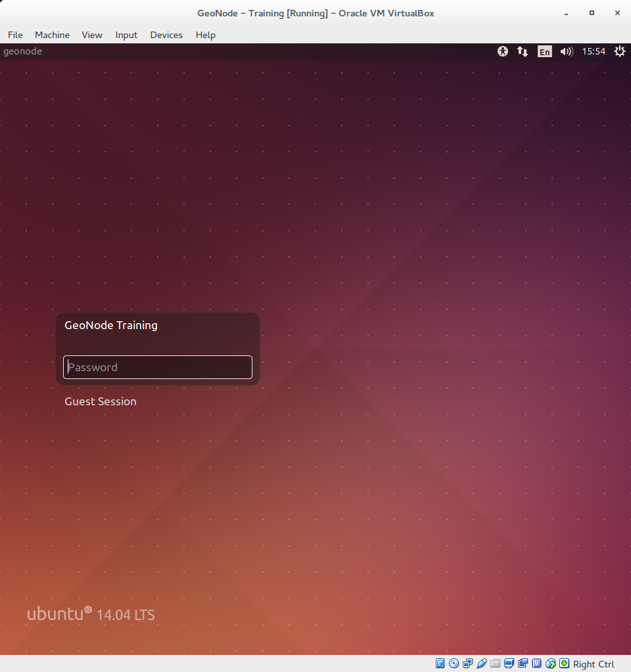This screenshot has width=631, height=672.
Task: Open the Help menu
Action: point(206,35)
